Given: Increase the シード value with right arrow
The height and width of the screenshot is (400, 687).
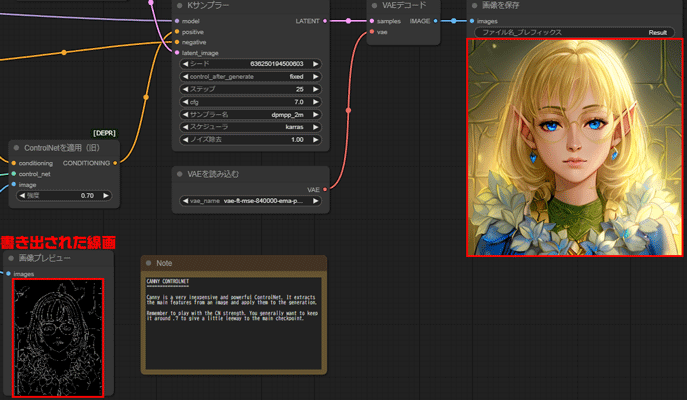Looking at the screenshot, I should [x=315, y=64].
